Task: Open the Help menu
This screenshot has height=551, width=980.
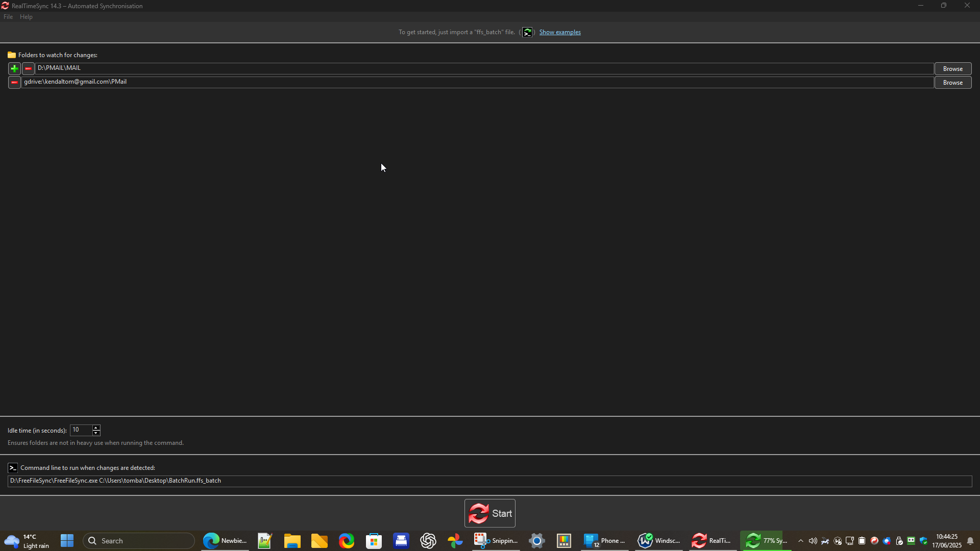Action: tap(26, 17)
